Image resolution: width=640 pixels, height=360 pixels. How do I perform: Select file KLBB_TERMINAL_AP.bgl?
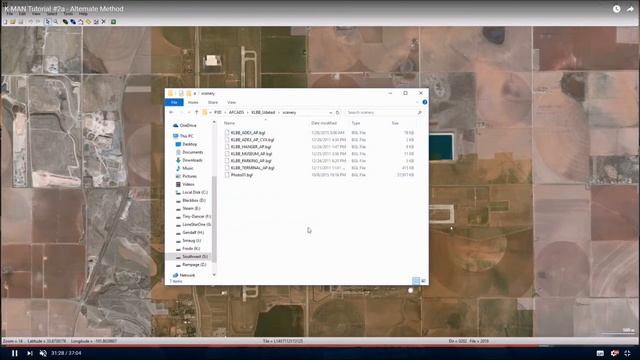pyautogui.click(x=252, y=168)
